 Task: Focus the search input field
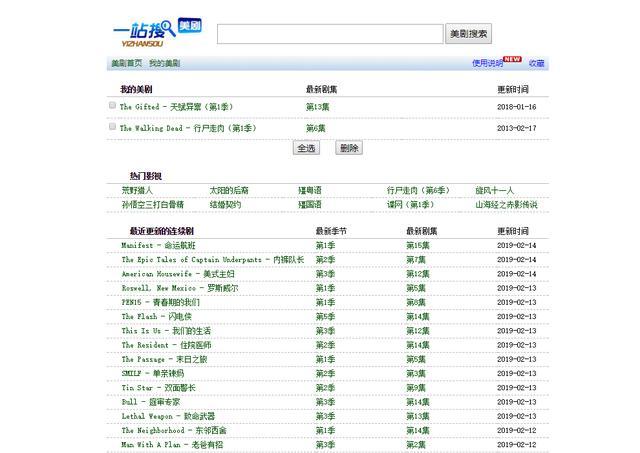pyautogui.click(x=330, y=34)
